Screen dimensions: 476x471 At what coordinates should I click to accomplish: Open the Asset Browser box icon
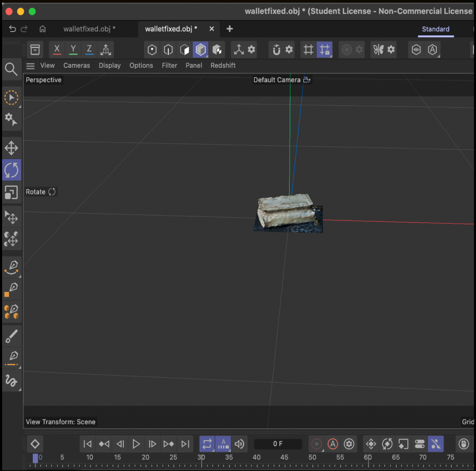click(x=35, y=50)
